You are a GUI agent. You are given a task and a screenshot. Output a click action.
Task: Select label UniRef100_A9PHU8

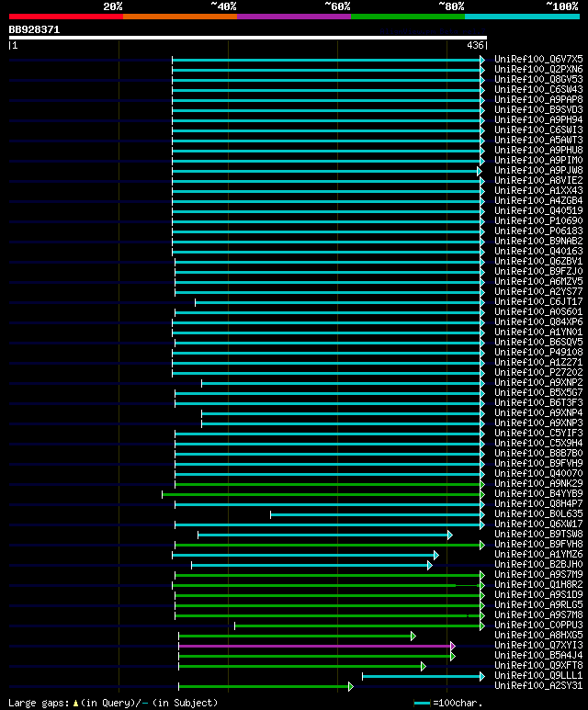(538, 151)
